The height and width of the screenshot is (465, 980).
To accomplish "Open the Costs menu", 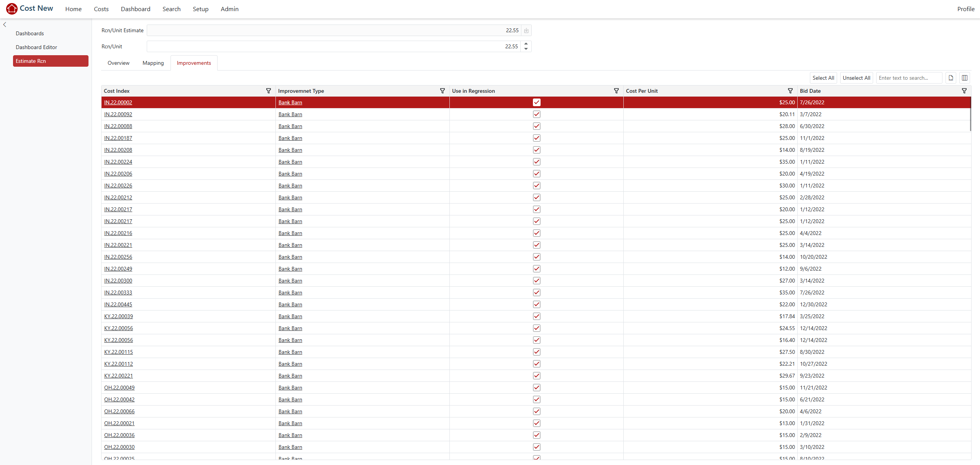I will pos(101,9).
